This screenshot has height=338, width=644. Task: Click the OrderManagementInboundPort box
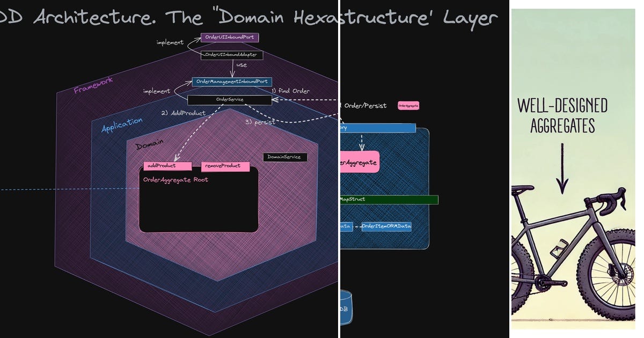pyautogui.click(x=232, y=82)
